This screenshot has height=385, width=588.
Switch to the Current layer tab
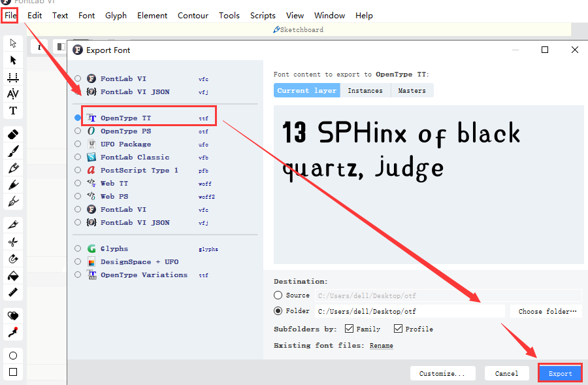307,90
